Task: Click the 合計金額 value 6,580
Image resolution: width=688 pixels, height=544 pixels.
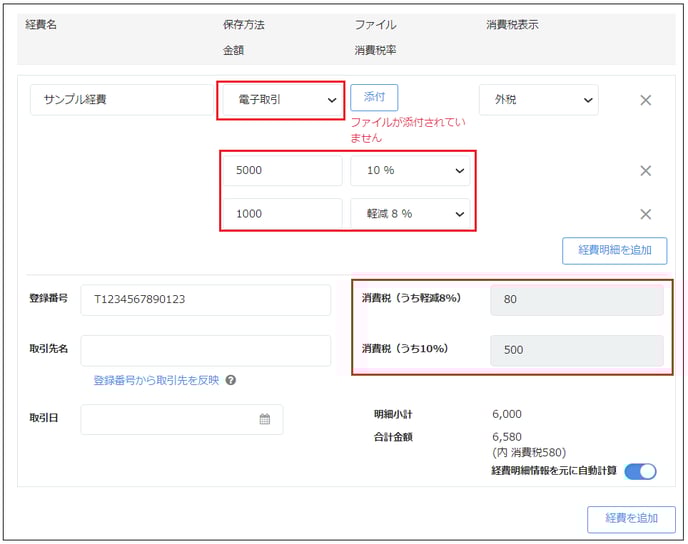Action: coord(507,437)
